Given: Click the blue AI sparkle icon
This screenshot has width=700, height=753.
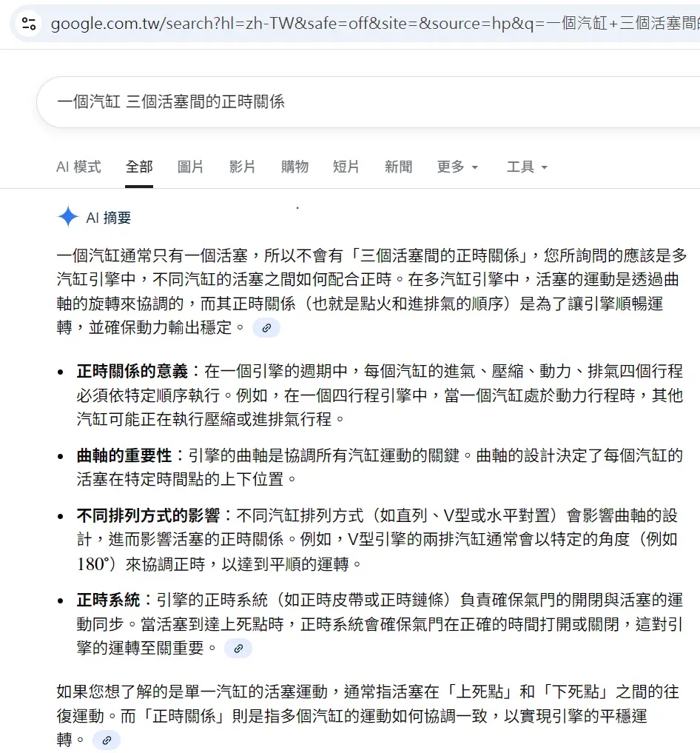Looking at the screenshot, I should coord(68,217).
